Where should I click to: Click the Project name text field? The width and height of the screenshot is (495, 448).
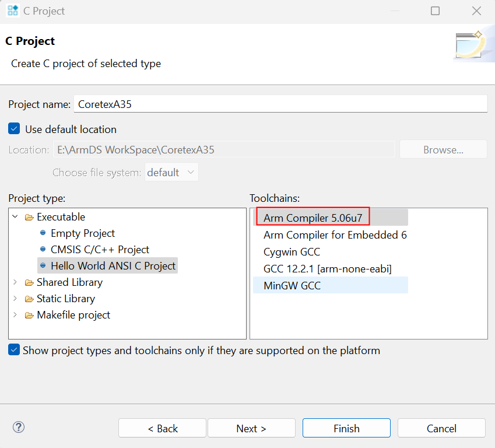coord(280,104)
